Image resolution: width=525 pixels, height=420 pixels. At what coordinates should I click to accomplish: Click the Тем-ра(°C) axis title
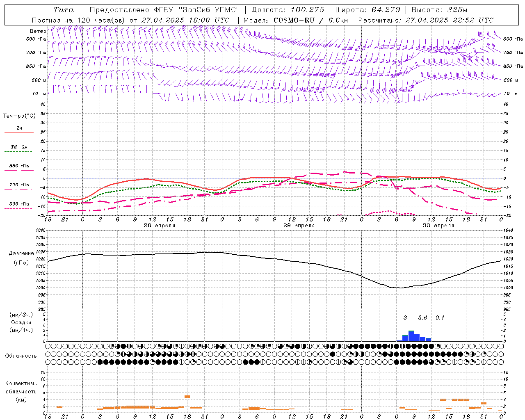[x=19, y=116]
